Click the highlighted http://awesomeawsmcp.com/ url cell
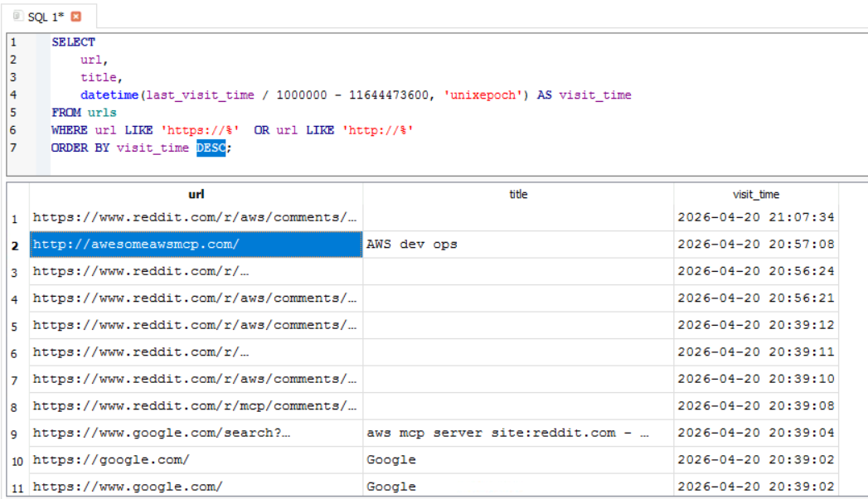 [x=196, y=244]
